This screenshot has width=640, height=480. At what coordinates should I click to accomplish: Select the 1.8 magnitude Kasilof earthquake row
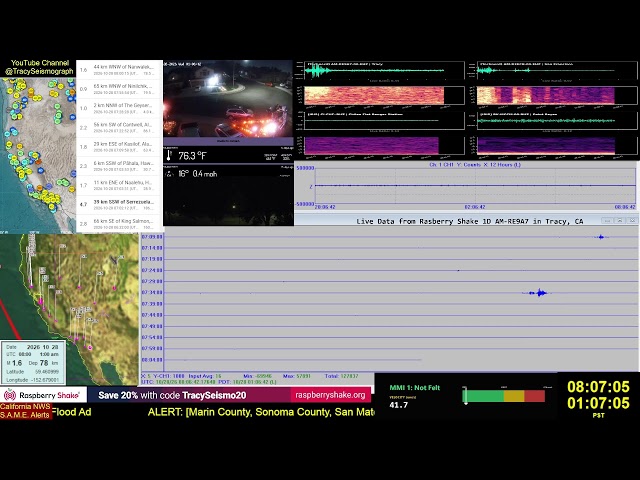(120, 147)
